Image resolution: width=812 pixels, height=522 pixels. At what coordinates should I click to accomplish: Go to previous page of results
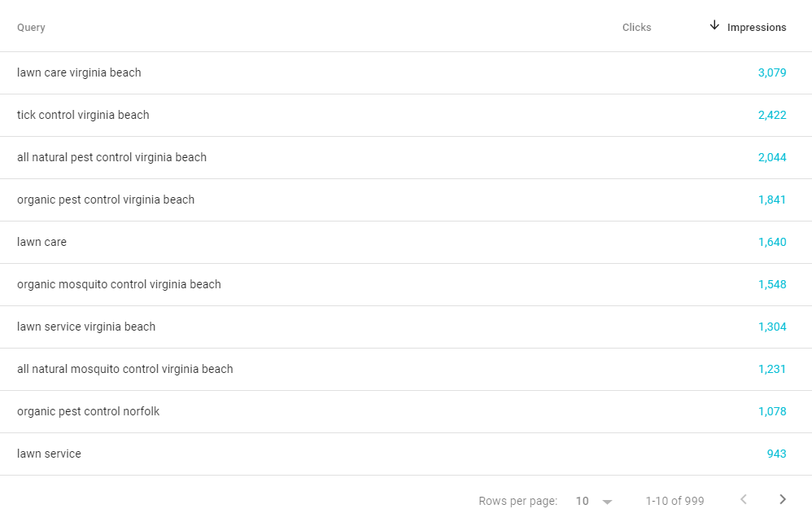tap(744, 499)
